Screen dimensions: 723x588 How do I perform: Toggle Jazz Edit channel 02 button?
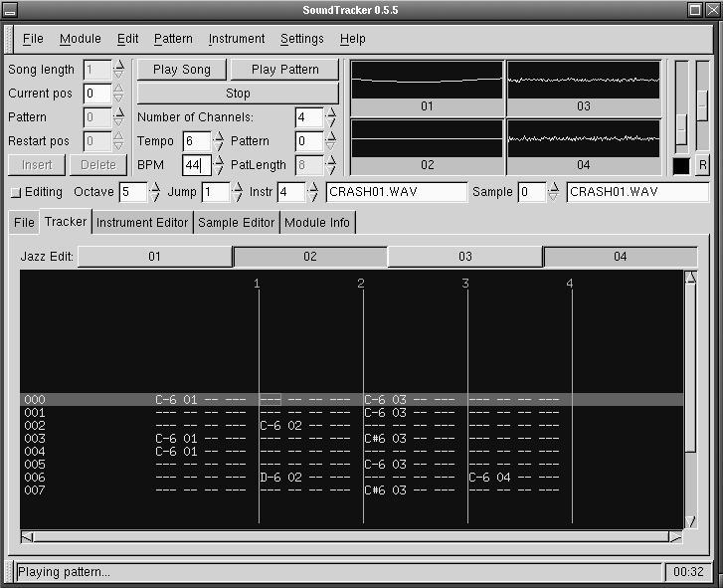pyautogui.click(x=309, y=257)
